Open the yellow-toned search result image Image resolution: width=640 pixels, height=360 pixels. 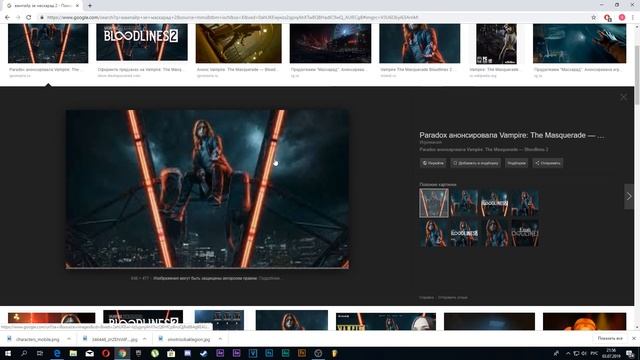point(238,43)
